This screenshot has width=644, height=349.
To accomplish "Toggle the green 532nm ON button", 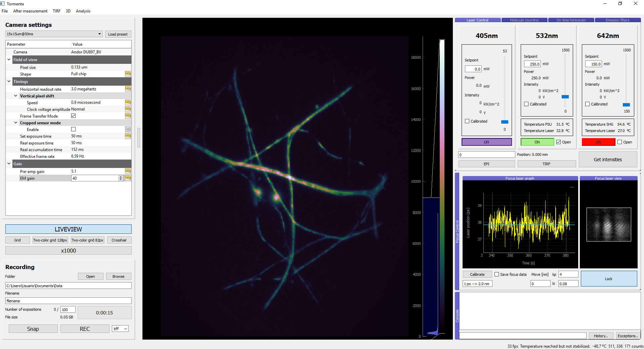I will coord(537,142).
